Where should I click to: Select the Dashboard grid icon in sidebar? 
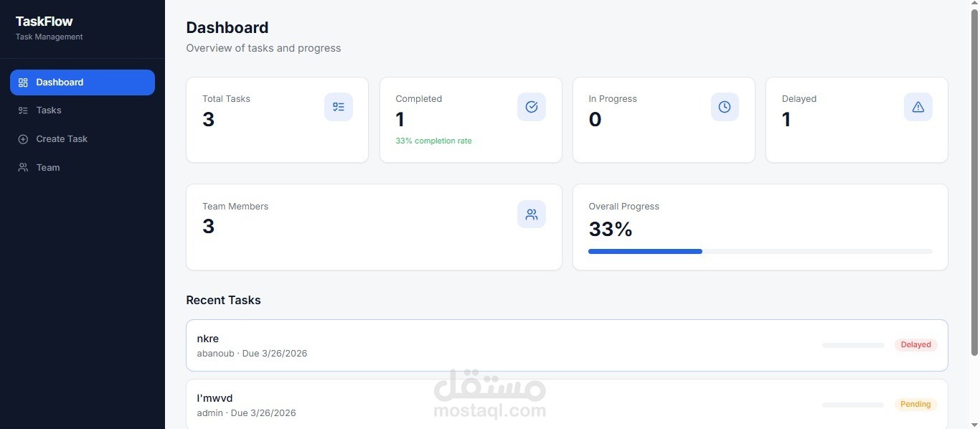[23, 82]
